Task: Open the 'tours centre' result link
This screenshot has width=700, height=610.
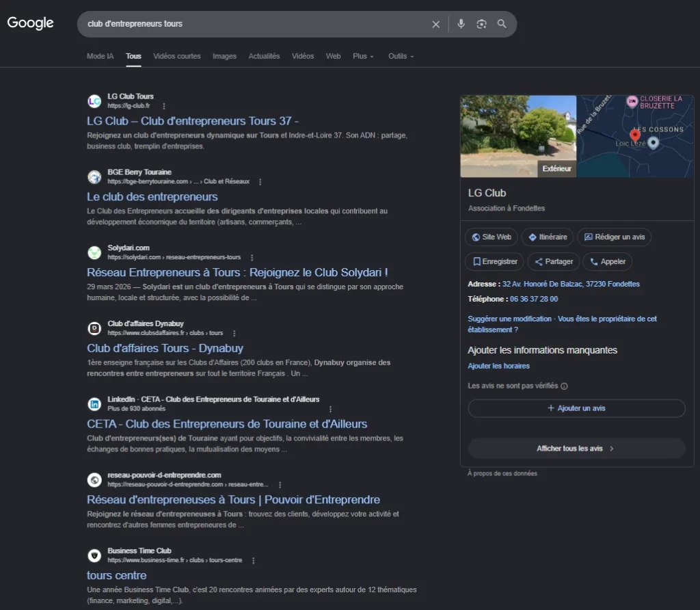Action: point(116,576)
